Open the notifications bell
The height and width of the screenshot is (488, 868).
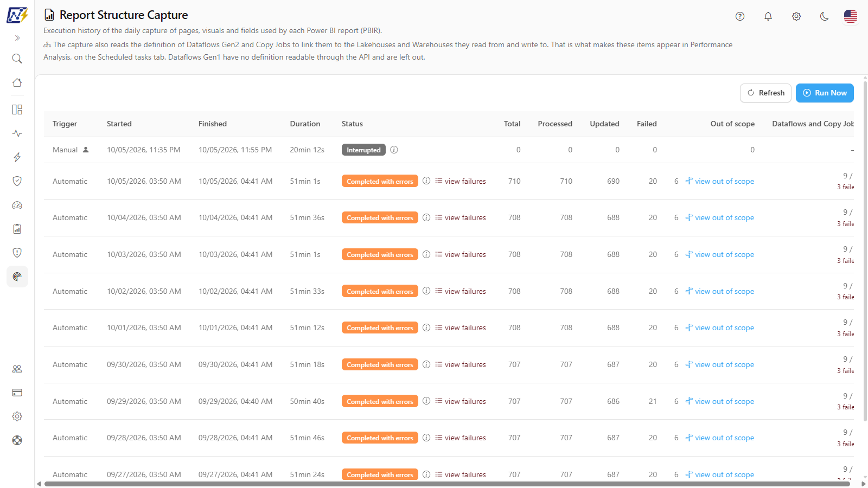[768, 16]
